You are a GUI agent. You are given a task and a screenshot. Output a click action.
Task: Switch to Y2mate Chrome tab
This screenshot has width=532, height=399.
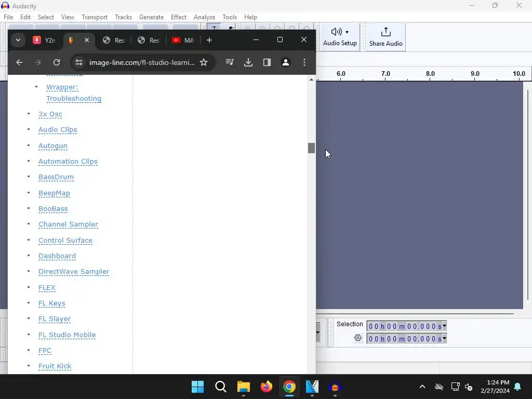coord(44,40)
